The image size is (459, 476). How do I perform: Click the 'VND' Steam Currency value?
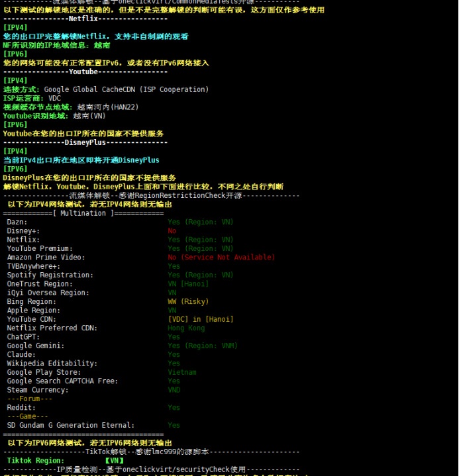[x=174, y=390]
